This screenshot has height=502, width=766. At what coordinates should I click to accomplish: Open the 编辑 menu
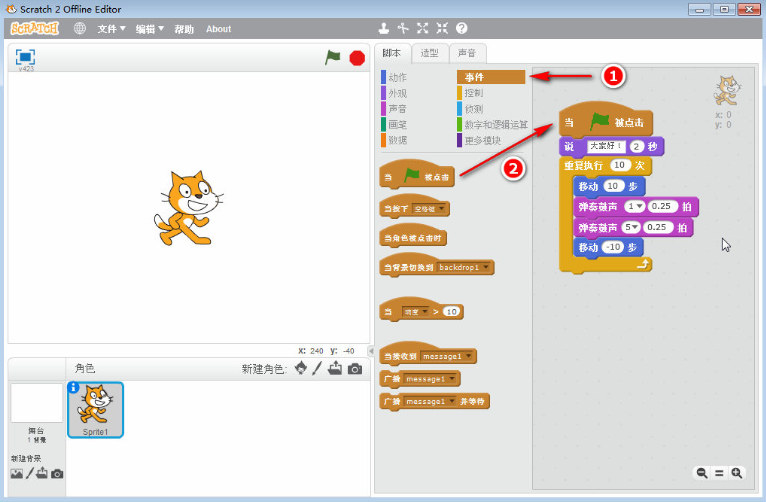pyautogui.click(x=149, y=29)
